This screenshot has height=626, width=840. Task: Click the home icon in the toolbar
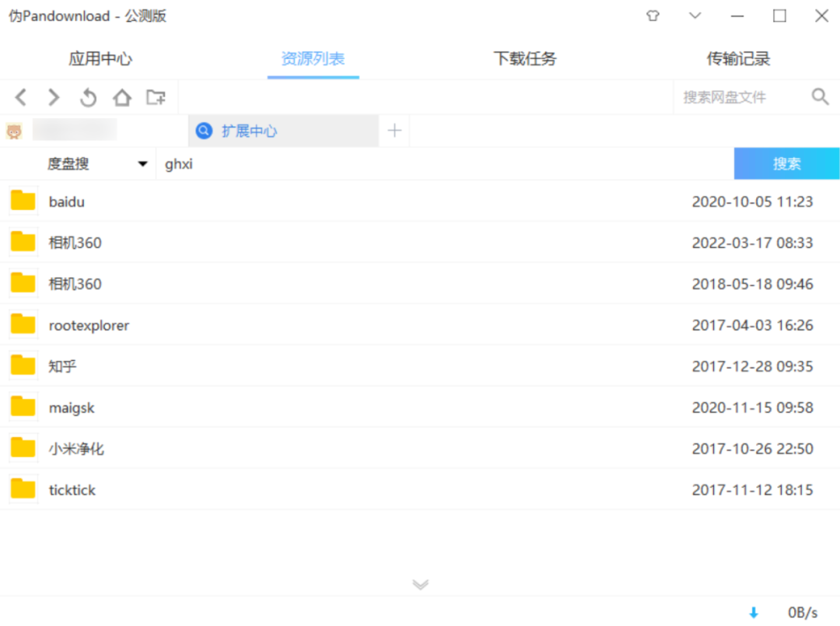pyautogui.click(x=121, y=97)
